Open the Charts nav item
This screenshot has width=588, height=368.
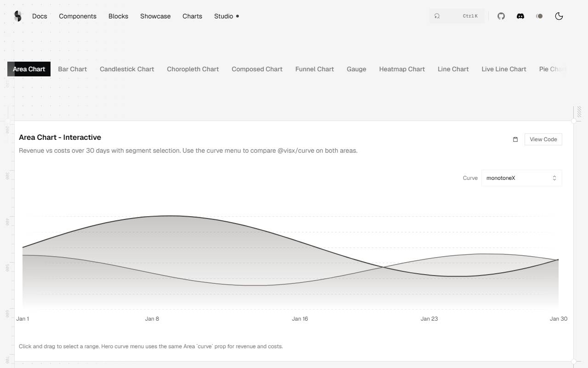tap(192, 16)
